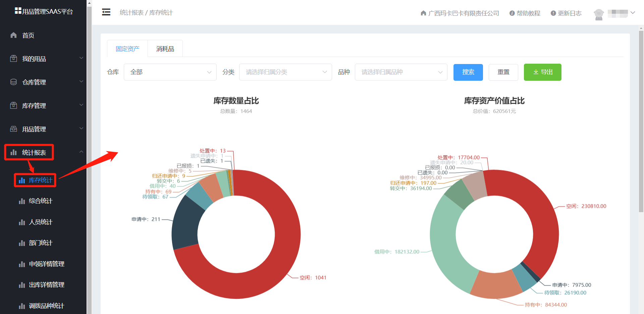The image size is (644, 314).
Task: Click the 借用中: 182132.00 chart label
Action: click(x=397, y=252)
